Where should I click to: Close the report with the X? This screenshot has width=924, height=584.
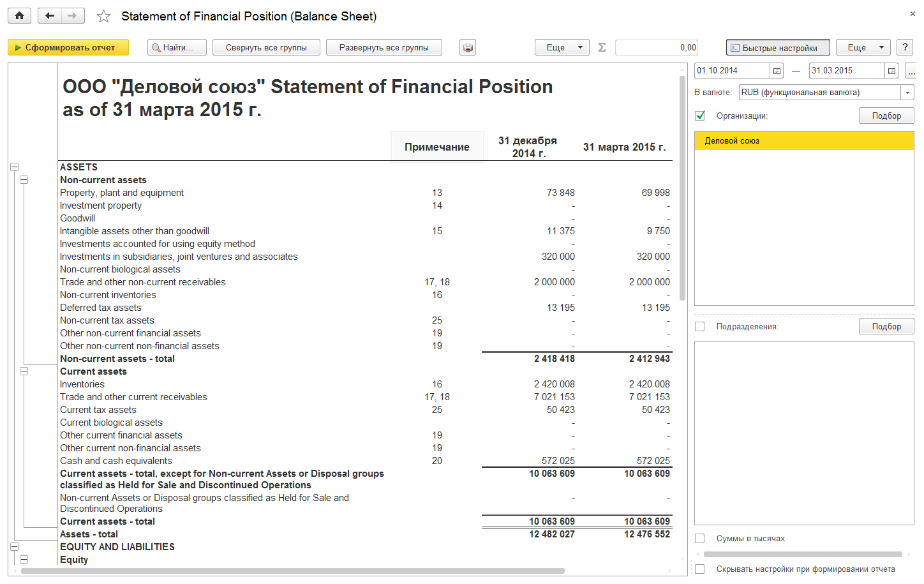pos(912,13)
